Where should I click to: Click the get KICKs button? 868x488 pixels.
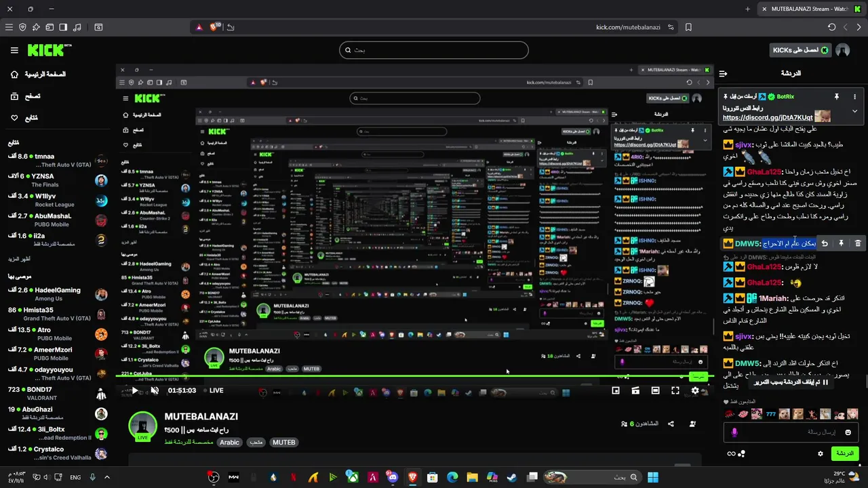tap(800, 50)
